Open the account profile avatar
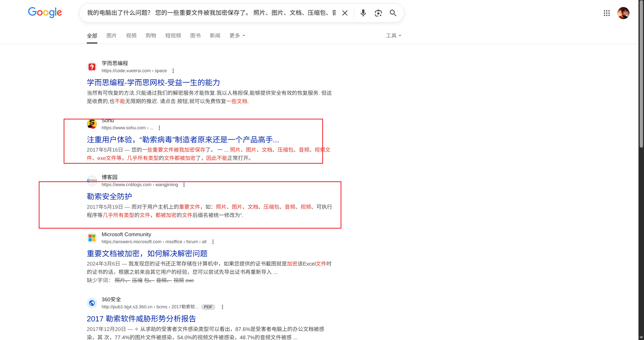This screenshot has height=340, width=644. tap(623, 13)
